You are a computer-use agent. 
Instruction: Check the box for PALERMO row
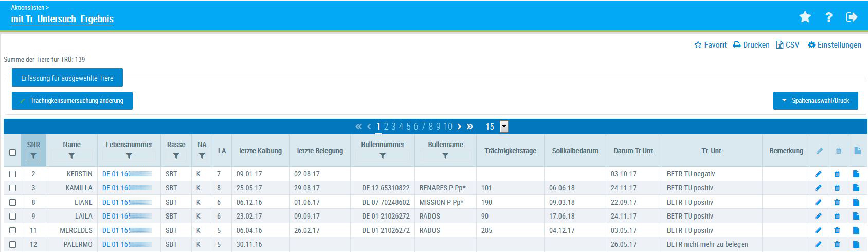coord(13,245)
